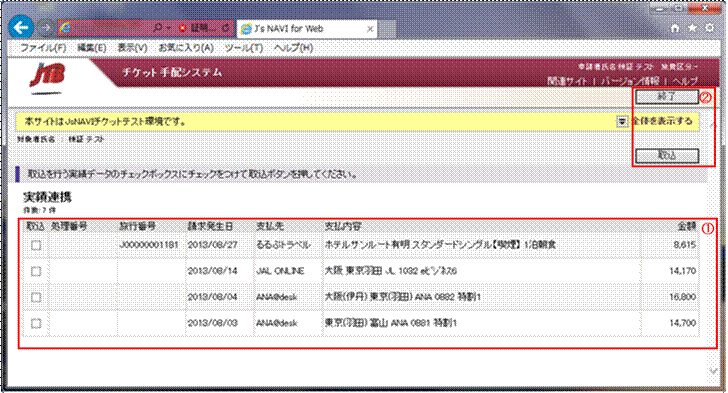Click the バージョン情報 link
Viewport: 728px width, 393px height.
(630, 81)
